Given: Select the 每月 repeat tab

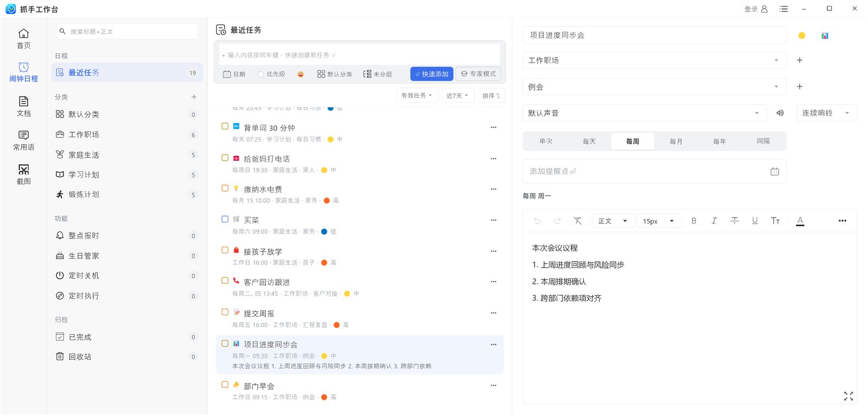Looking at the screenshot, I should (676, 141).
